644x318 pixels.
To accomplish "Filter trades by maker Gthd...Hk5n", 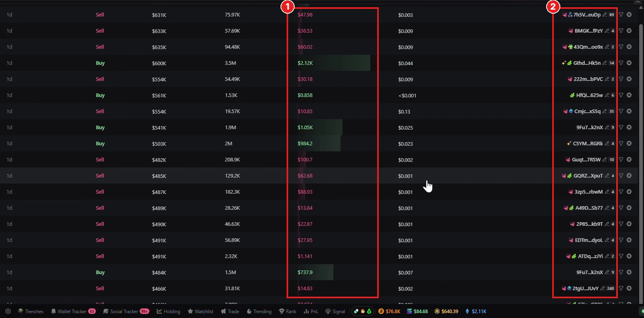I will point(621,63).
